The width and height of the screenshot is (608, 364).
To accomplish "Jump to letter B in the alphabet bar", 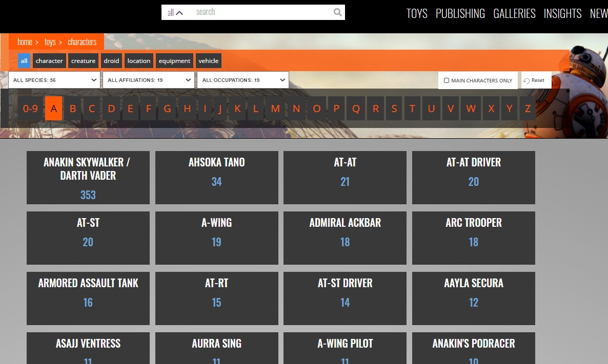I will click(73, 109).
